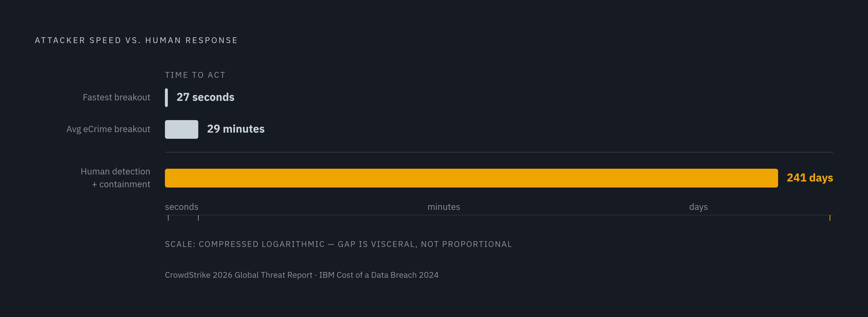Click the IBM Cost of a Data Breach citation
This screenshot has width=868, height=317.
[x=379, y=275]
